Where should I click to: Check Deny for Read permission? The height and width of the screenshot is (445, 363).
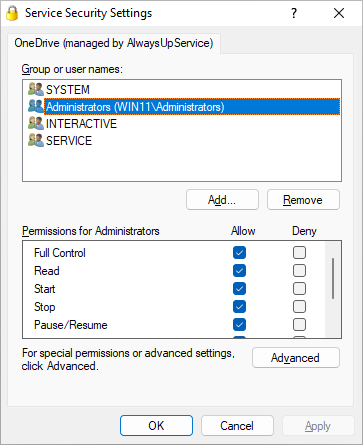pos(299,270)
